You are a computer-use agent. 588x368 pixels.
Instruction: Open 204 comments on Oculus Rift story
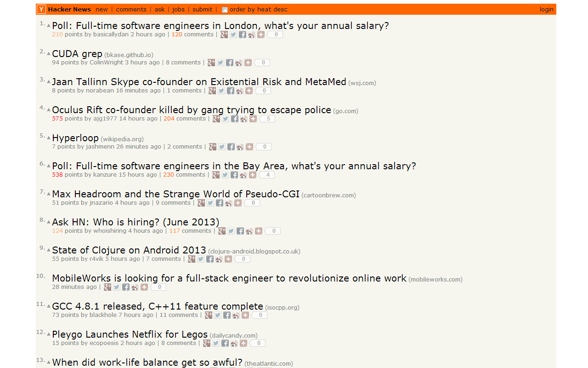click(x=185, y=119)
